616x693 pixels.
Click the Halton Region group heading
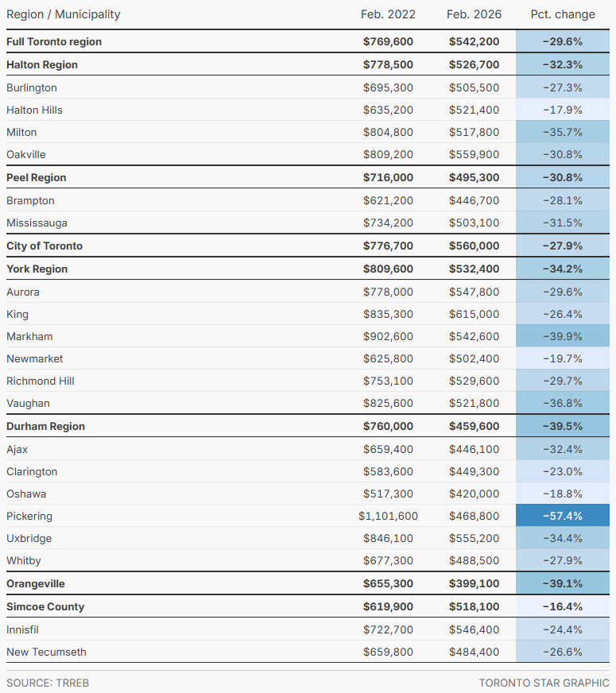(x=42, y=64)
